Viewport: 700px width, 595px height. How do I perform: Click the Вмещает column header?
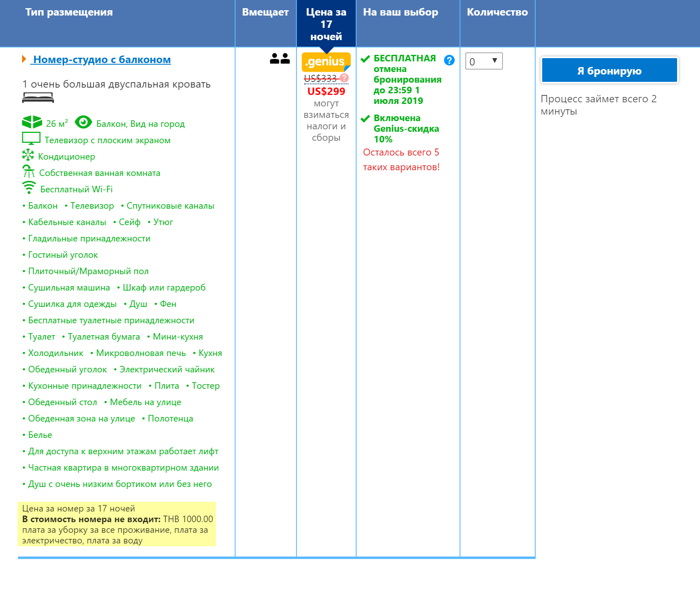(x=265, y=12)
